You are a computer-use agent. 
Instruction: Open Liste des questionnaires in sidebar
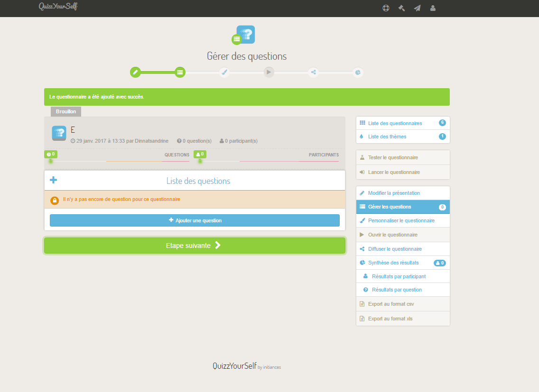(x=395, y=123)
